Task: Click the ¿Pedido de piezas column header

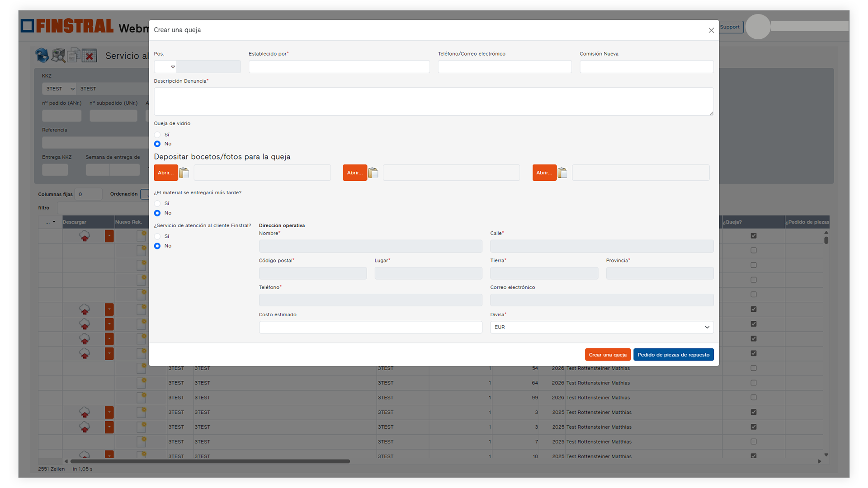Action: click(x=807, y=222)
